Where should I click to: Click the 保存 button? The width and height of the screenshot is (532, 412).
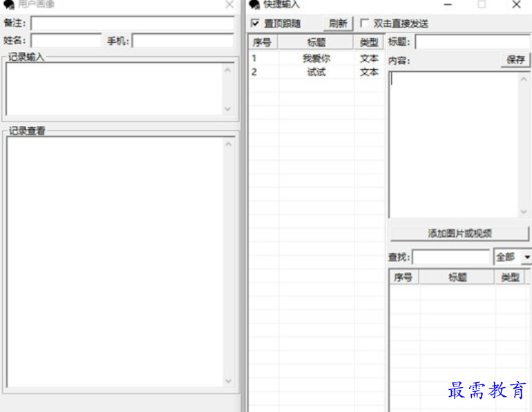pos(515,60)
